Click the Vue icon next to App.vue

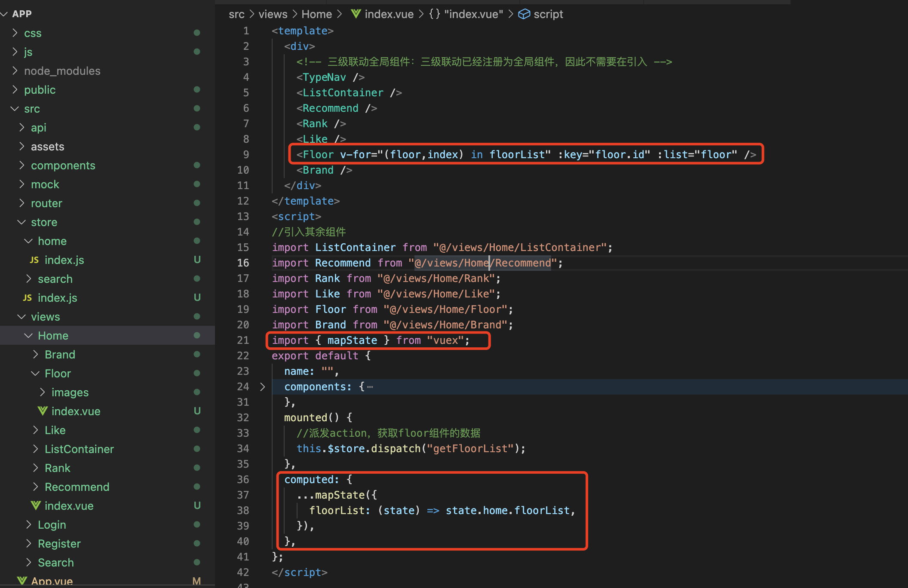click(x=22, y=581)
